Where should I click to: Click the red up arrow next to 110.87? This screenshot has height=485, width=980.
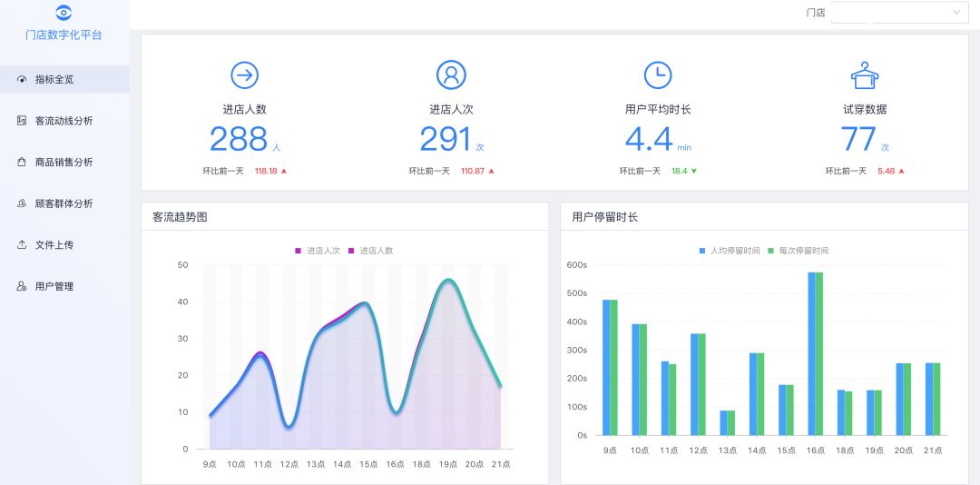(491, 171)
